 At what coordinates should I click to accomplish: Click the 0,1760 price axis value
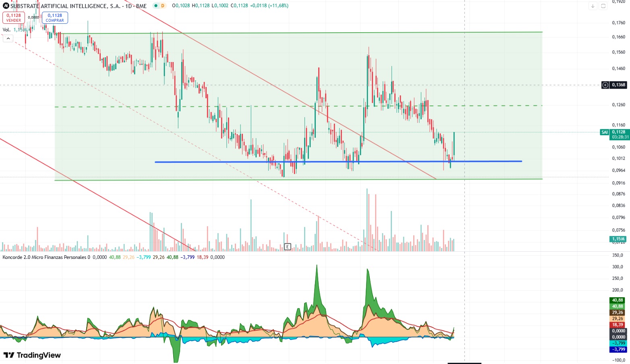tap(619, 23)
